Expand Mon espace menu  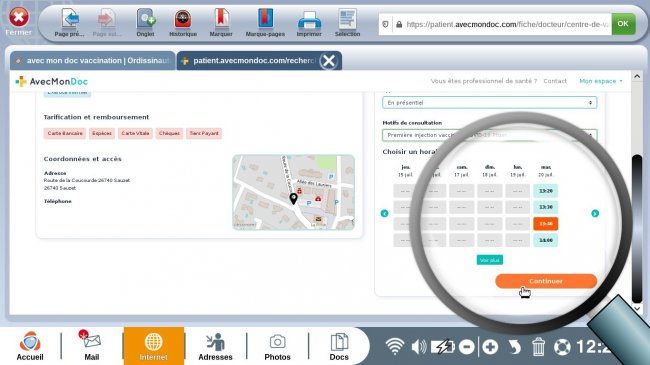601,81
